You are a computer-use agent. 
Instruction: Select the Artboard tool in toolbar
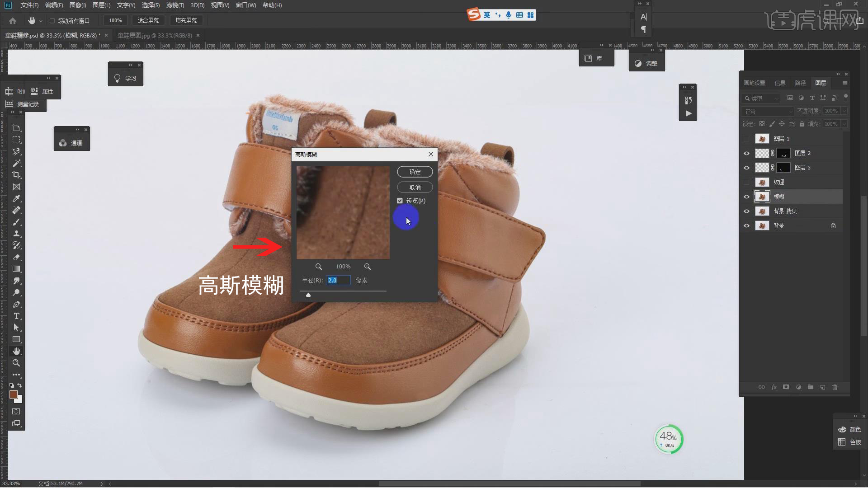click(x=16, y=128)
